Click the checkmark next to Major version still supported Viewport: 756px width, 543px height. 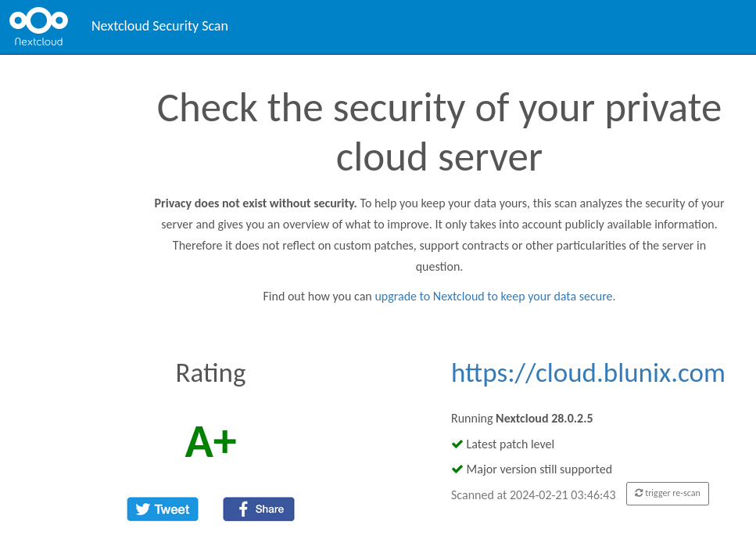click(x=457, y=469)
